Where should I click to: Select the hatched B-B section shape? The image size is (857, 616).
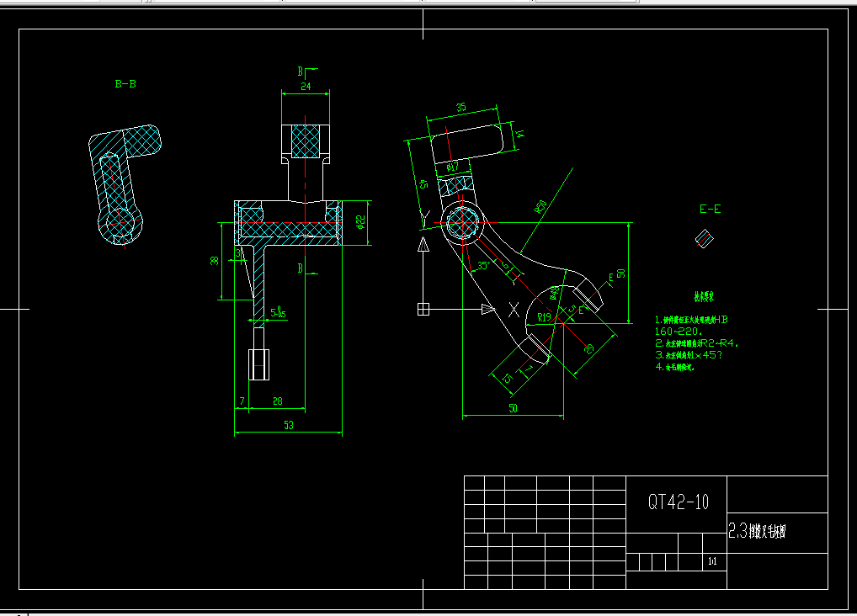(x=124, y=186)
